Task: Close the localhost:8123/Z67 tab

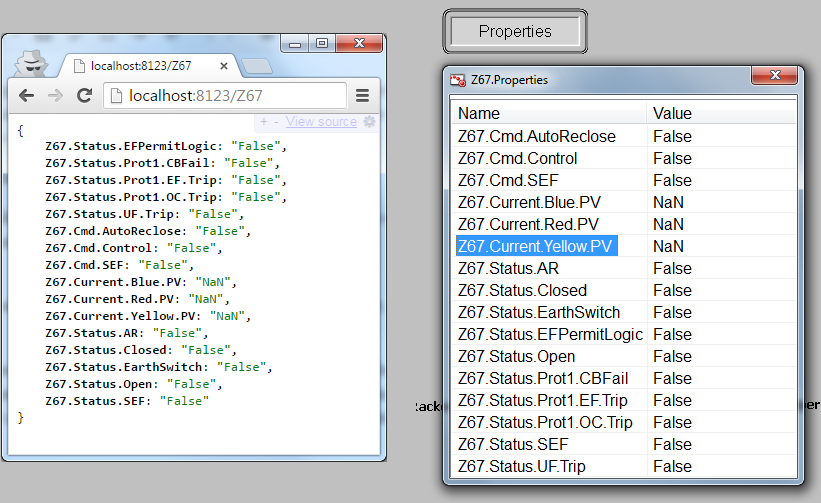Action: pos(224,66)
